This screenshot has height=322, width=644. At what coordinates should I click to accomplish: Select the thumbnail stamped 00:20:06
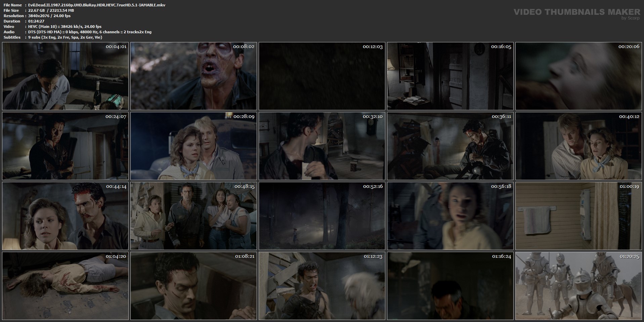pyautogui.click(x=578, y=76)
